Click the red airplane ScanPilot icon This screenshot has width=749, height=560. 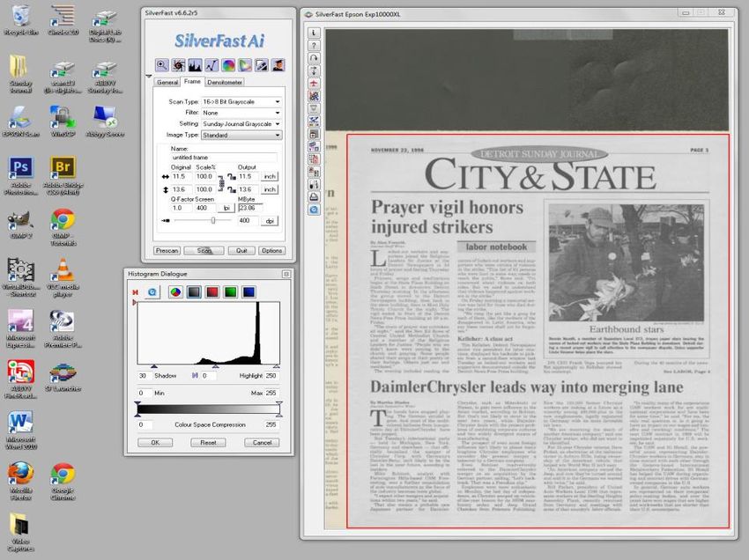pos(314,83)
